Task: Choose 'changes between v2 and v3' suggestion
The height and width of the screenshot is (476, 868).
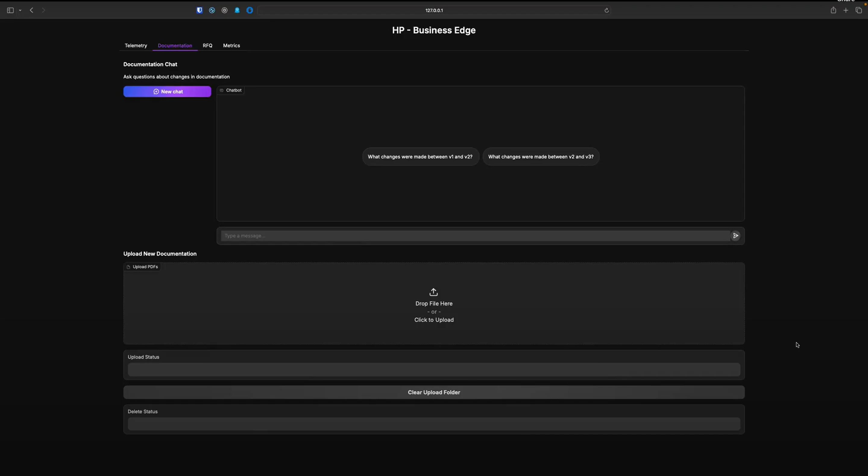Action: tap(540, 157)
